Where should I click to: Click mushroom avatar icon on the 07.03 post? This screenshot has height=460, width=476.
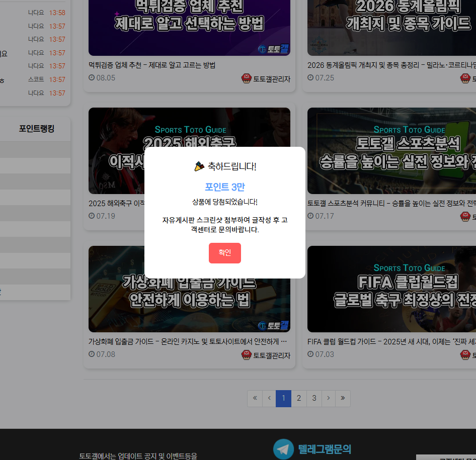[465, 355]
